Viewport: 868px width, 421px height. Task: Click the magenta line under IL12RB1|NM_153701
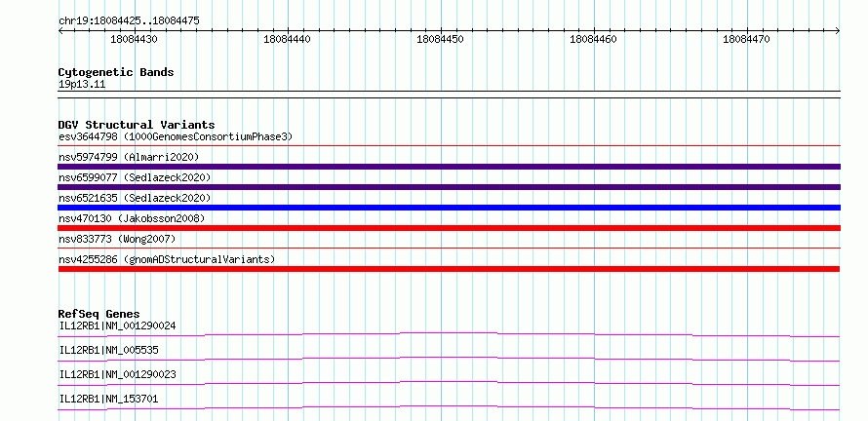tap(449, 406)
